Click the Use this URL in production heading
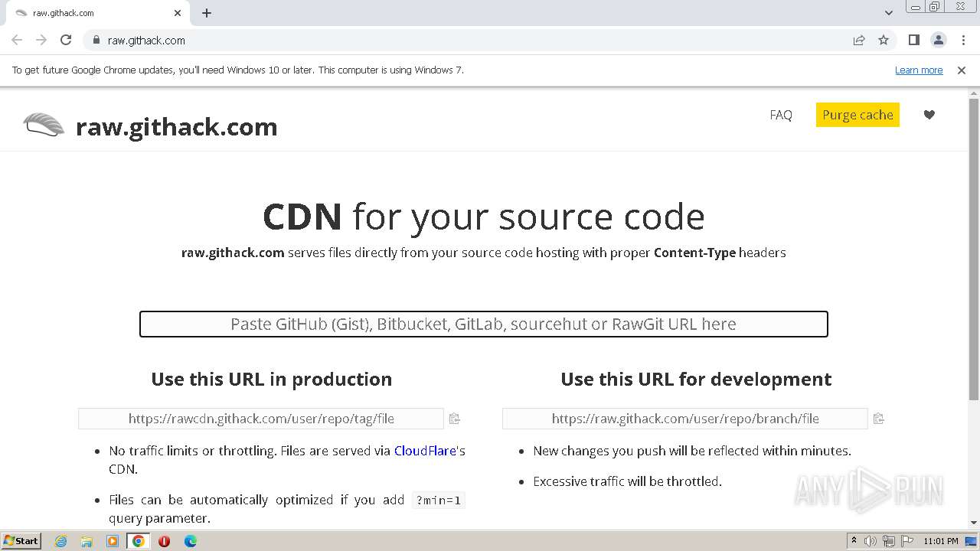This screenshot has height=551, width=980. (272, 379)
